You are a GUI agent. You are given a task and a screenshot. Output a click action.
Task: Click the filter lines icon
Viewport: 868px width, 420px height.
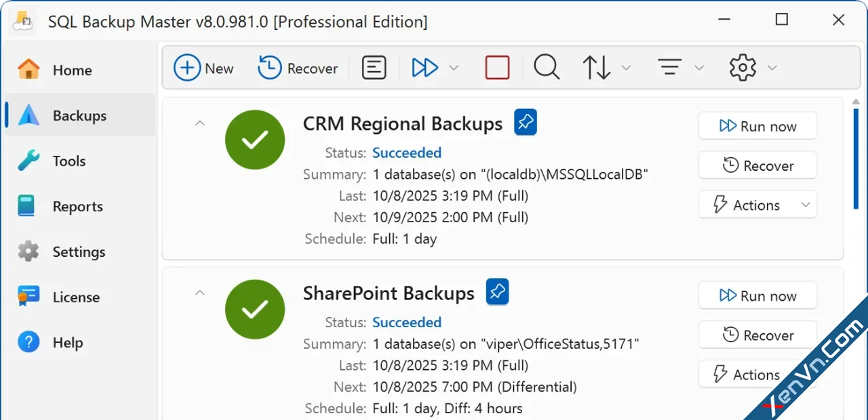(x=669, y=68)
